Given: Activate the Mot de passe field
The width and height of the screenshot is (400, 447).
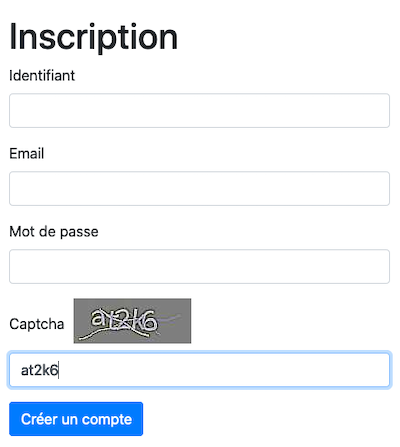Looking at the screenshot, I should coord(199,267).
